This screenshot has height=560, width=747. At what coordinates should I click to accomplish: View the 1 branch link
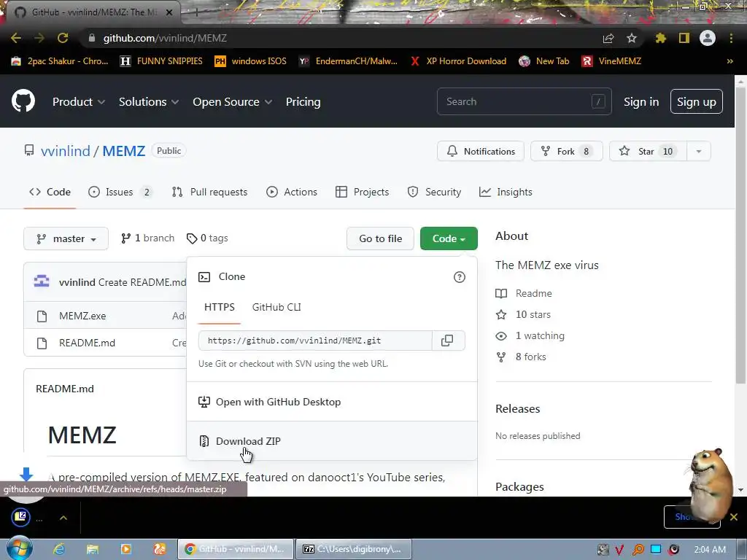147,238
